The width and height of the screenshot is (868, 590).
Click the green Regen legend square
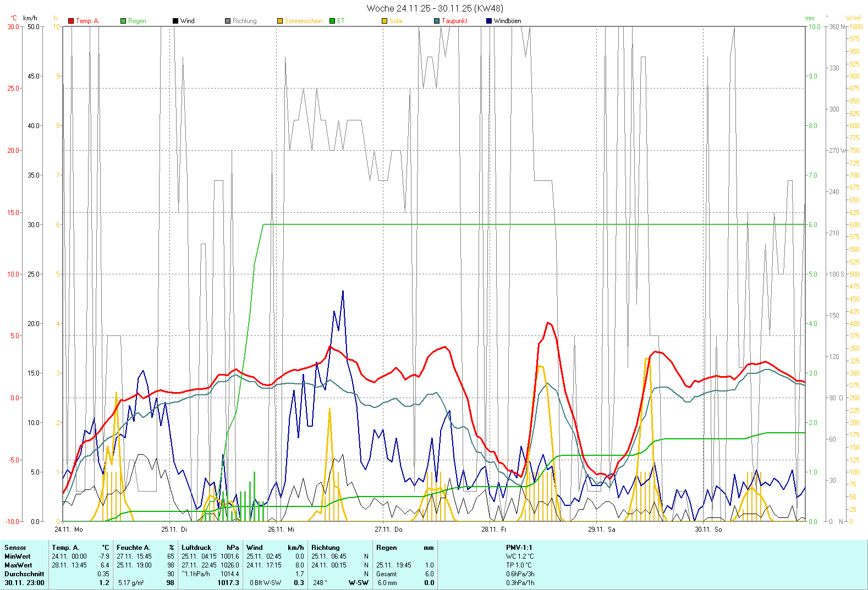tap(123, 21)
